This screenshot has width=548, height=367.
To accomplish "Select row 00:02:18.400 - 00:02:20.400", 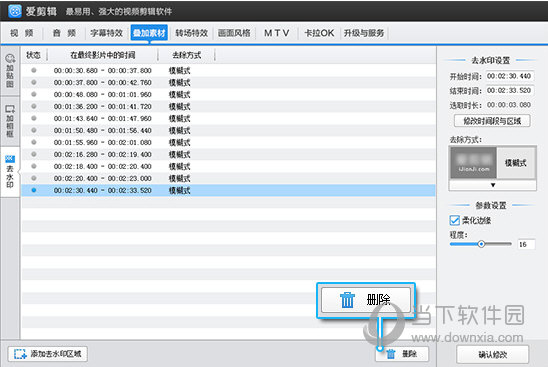I will (x=229, y=166).
